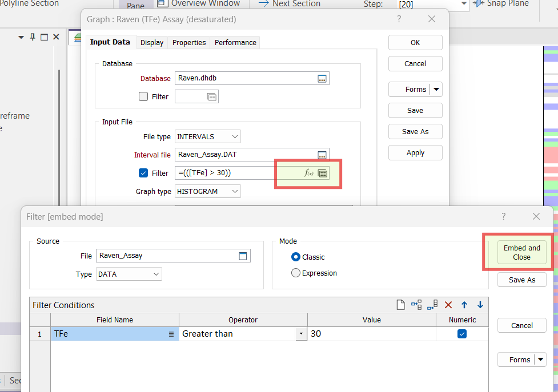558x392 pixels.
Task: Click the insert row icon in Filter Conditions
Action: point(416,305)
